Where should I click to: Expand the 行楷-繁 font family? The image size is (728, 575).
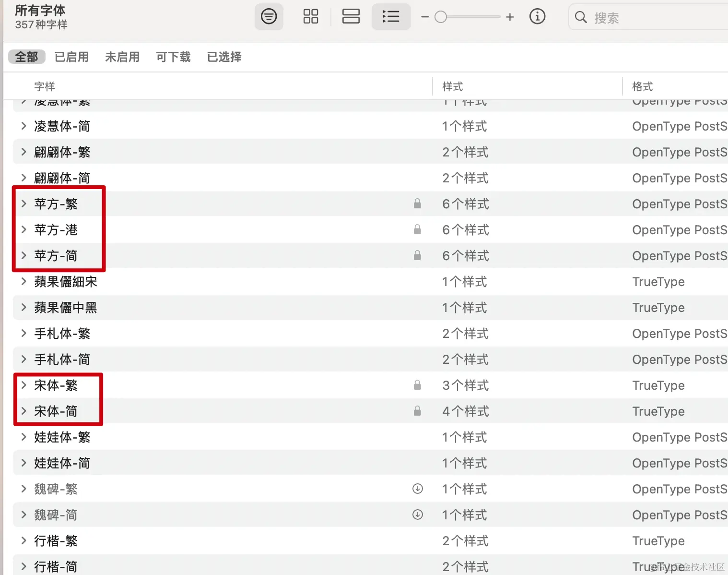(x=23, y=540)
